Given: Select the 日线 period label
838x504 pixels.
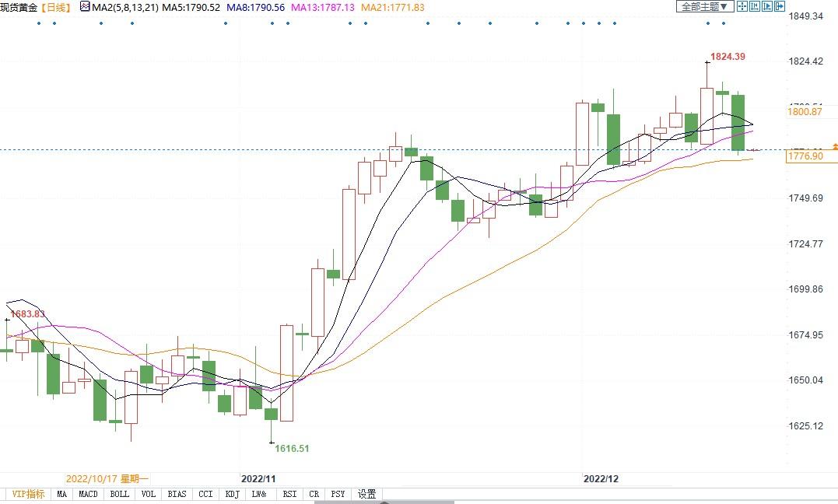Looking at the screenshot, I should coord(55,7).
